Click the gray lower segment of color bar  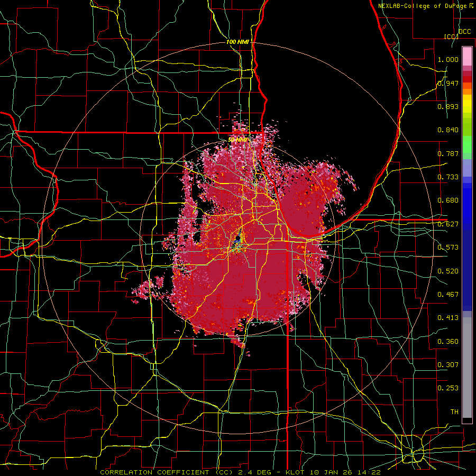(467, 368)
